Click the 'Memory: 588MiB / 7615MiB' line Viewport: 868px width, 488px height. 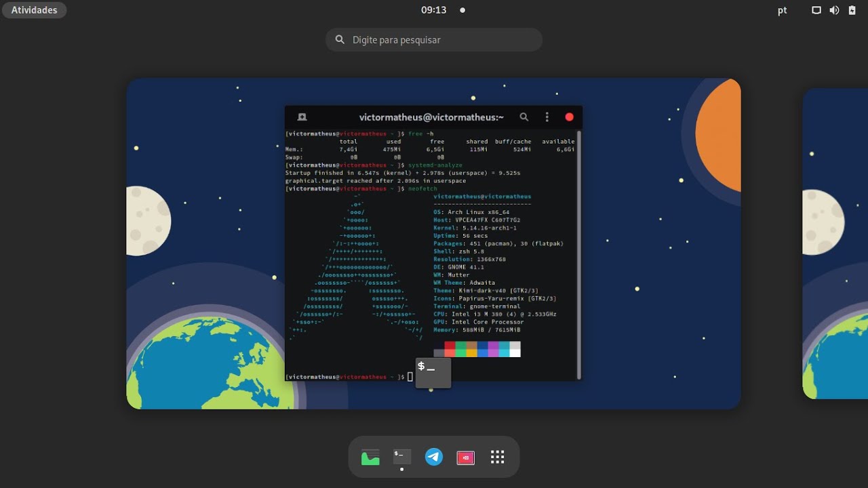coord(477,330)
